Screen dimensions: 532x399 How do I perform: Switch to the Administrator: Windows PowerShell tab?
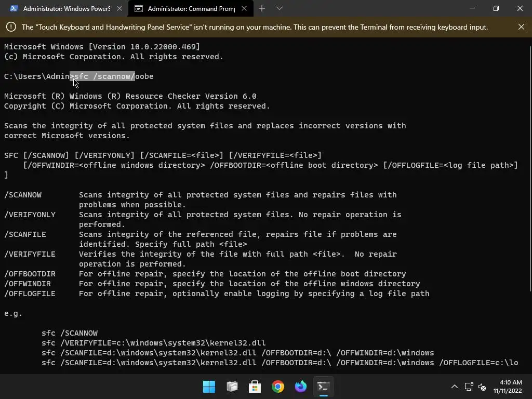(64, 8)
